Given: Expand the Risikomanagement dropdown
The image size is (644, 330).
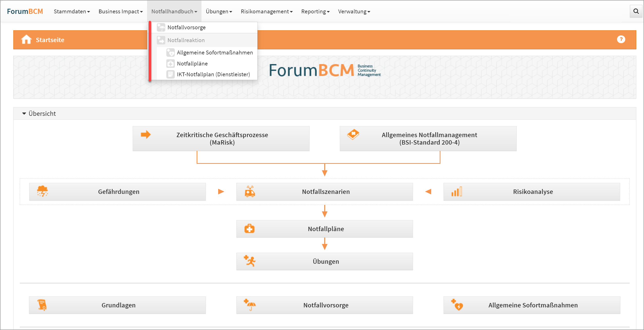Looking at the screenshot, I should click(266, 12).
